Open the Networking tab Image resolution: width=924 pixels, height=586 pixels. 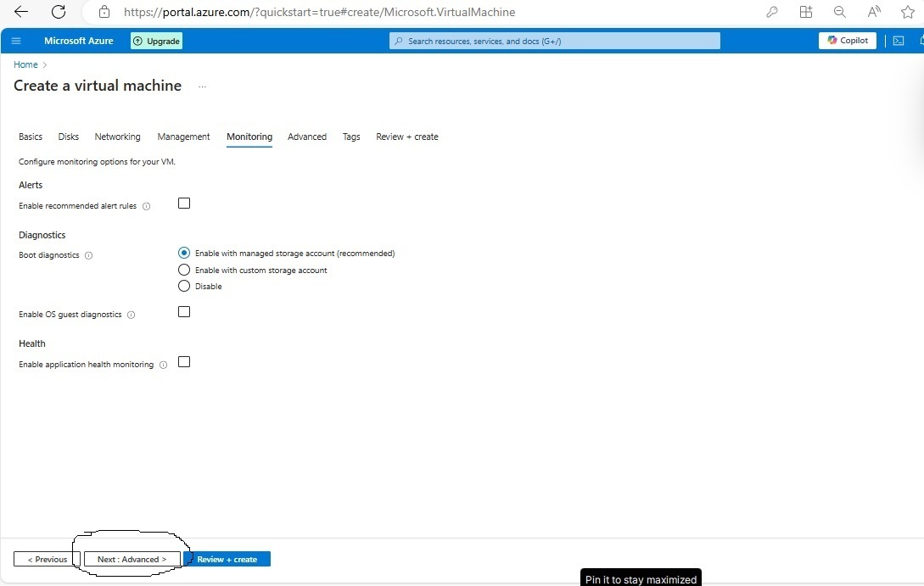[117, 137]
